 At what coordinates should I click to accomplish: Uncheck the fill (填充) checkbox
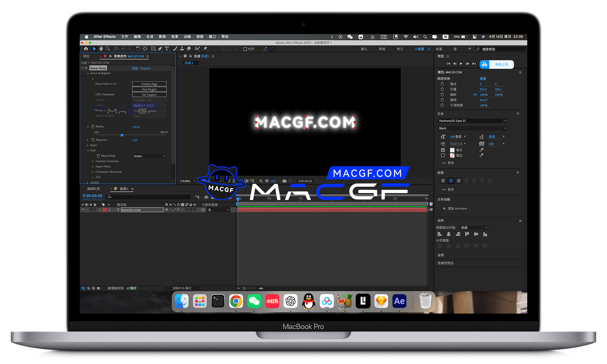[443, 150]
